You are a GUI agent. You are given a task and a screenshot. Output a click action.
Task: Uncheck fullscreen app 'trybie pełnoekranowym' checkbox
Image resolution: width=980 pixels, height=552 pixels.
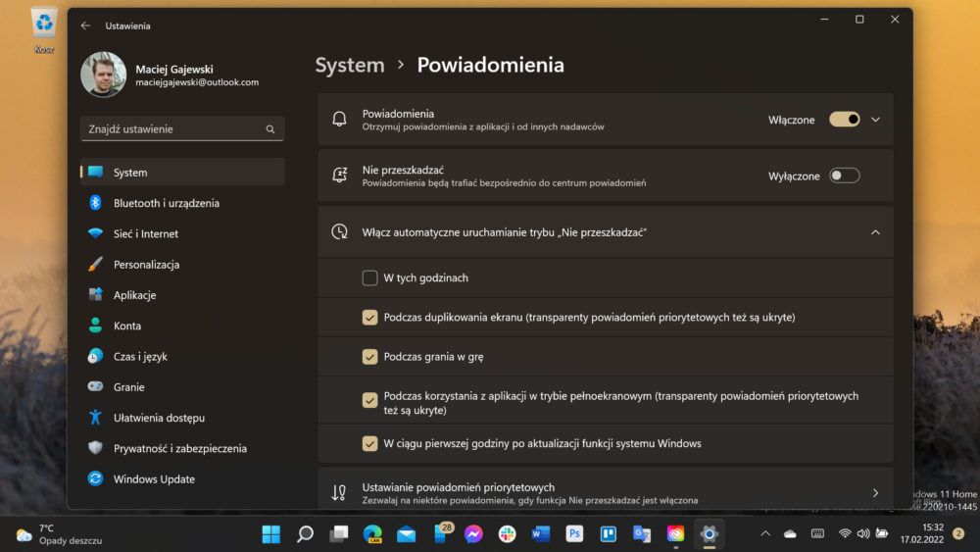[370, 400]
